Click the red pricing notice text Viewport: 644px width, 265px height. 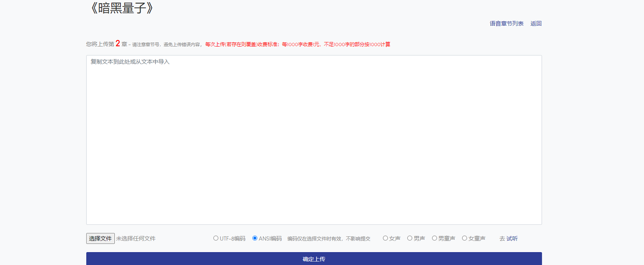(x=297, y=45)
